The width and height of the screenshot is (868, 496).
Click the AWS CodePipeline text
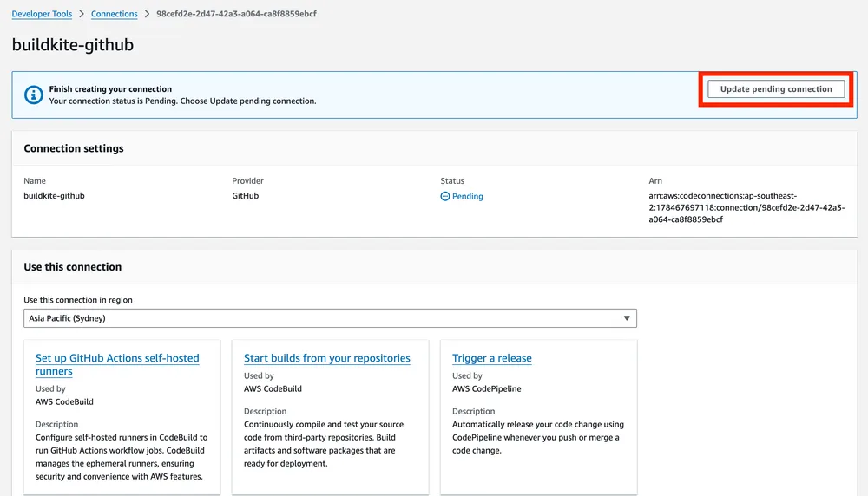[487, 388]
